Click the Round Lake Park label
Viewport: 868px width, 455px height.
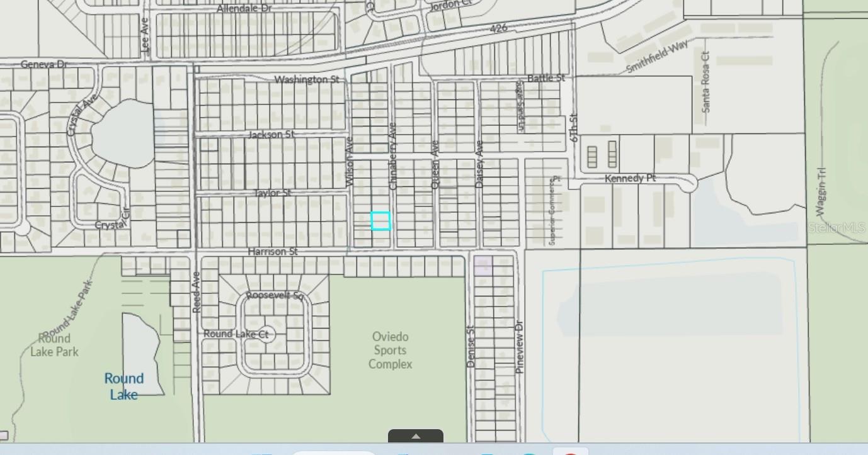pos(55,345)
